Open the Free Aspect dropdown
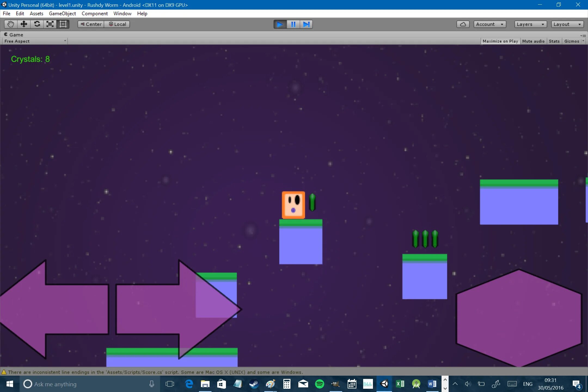 pyautogui.click(x=35, y=41)
